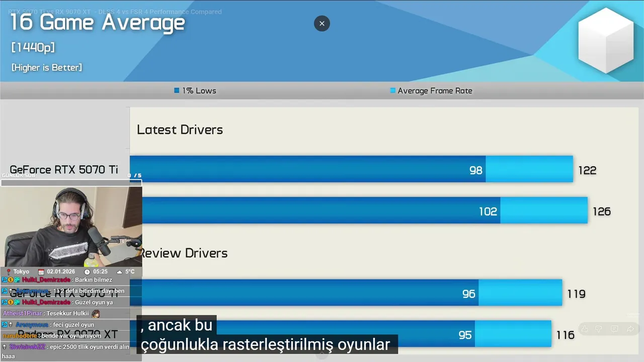Click the Tokyo location pin icon

pyautogui.click(x=8, y=271)
